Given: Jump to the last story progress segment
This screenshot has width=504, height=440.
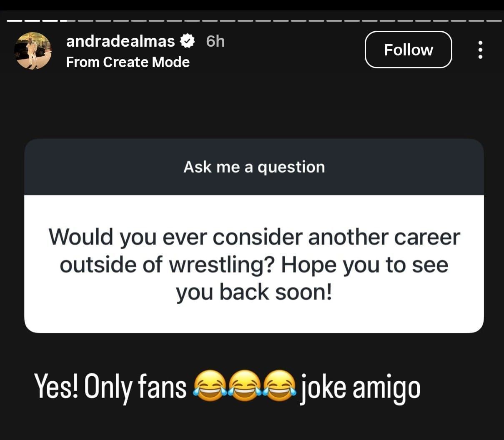Looking at the screenshot, I should tap(494, 20).
